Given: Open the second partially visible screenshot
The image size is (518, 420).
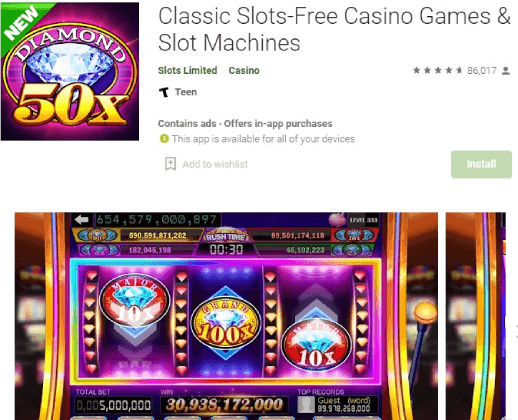Looking at the screenshot, I should pos(476,316).
